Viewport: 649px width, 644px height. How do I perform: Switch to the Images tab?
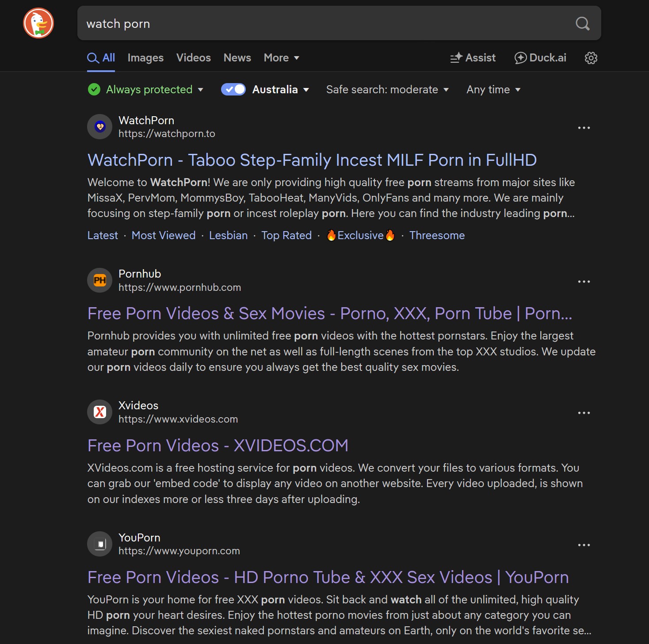pyautogui.click(x=145, y=58)
